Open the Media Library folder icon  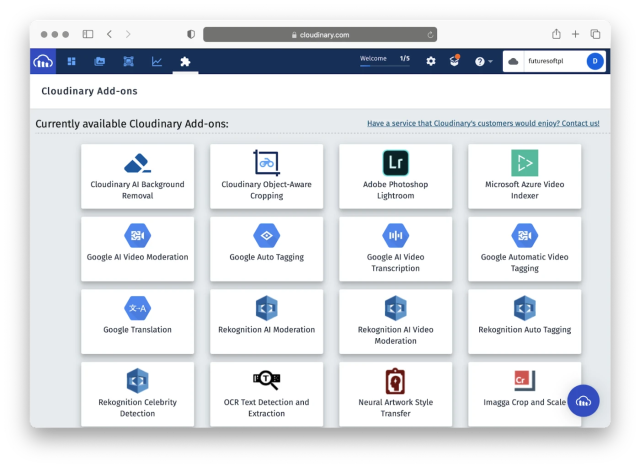[x=100, y=61]
